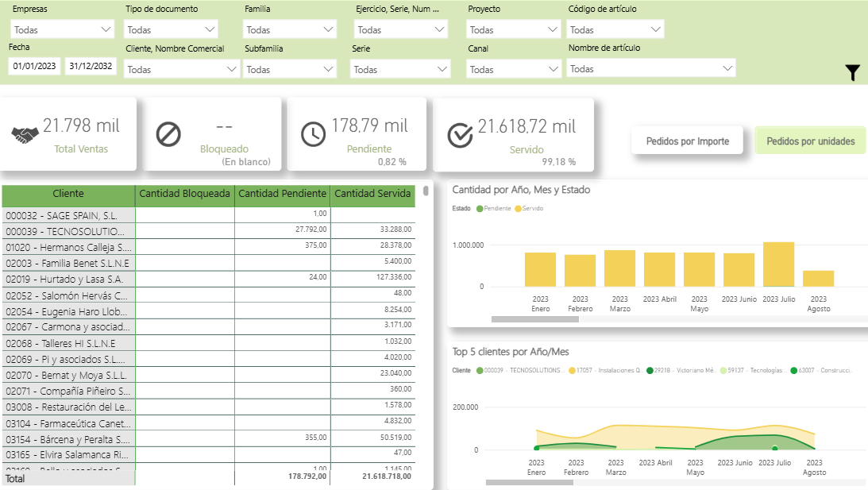Expand the Canal filter dropdown

513,70
